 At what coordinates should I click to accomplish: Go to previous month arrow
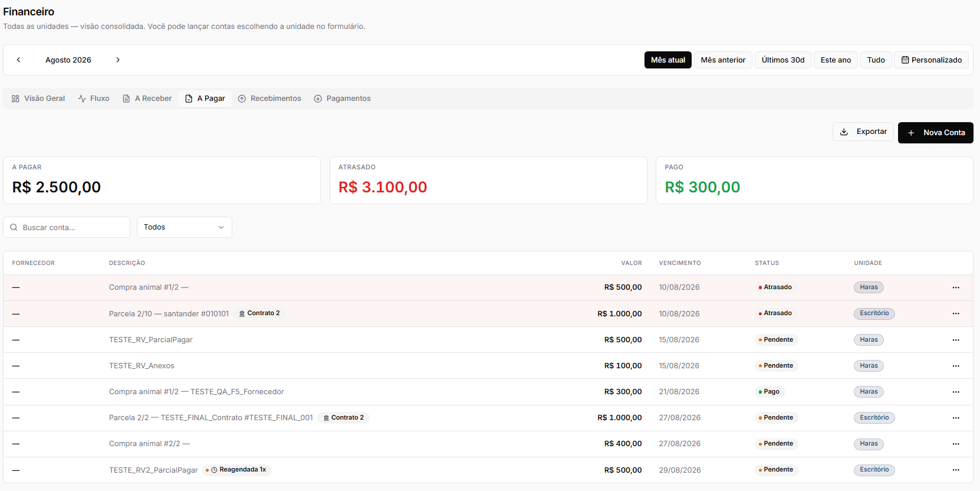click(x=19, y=60)
